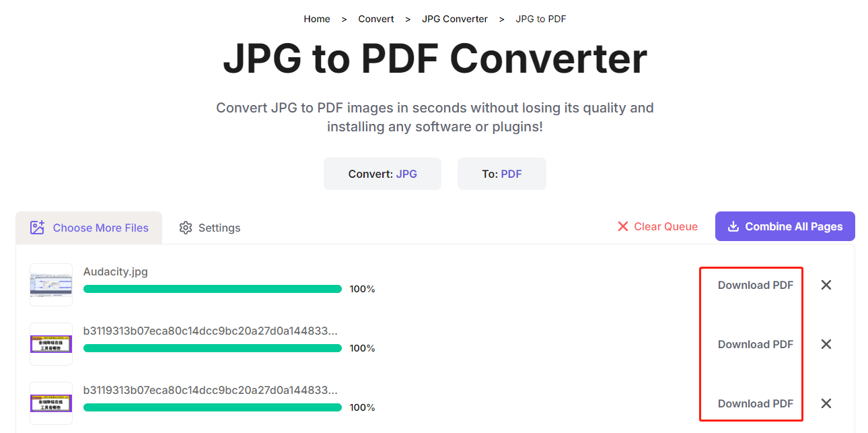Remove Audacity.jpg with its X icon
Viewport: 868px width, 433px height.
pyautogui.click(x=826, y=285)
